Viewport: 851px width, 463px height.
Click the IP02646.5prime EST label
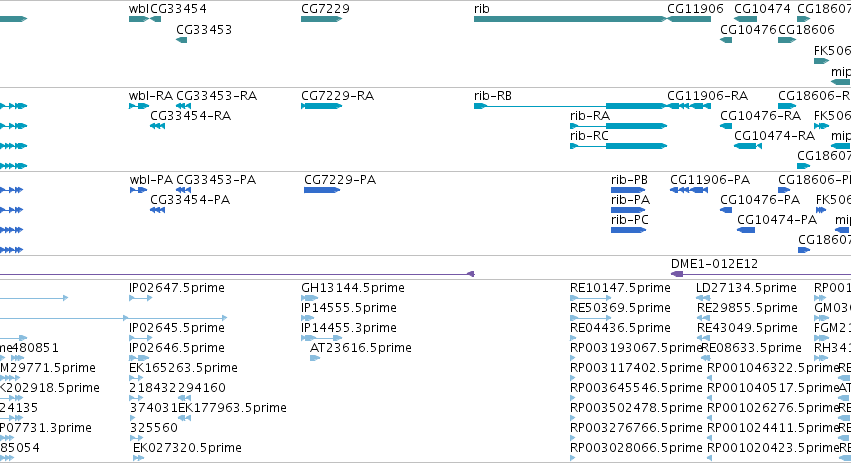pos(177,348)
